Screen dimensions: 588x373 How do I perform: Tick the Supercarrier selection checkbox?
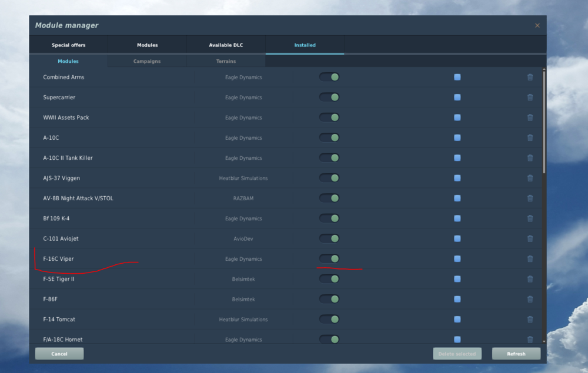[457, 98]
